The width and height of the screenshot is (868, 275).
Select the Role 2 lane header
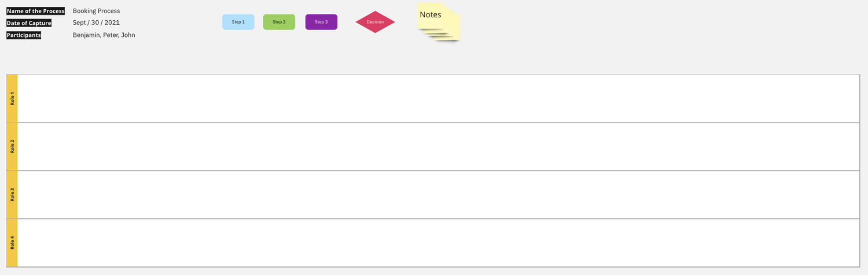point(12,146)
